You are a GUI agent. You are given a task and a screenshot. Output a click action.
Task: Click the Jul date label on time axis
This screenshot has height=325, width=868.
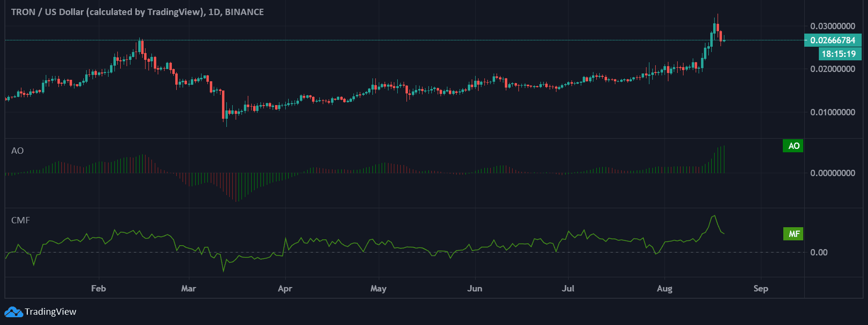point(568,289)
